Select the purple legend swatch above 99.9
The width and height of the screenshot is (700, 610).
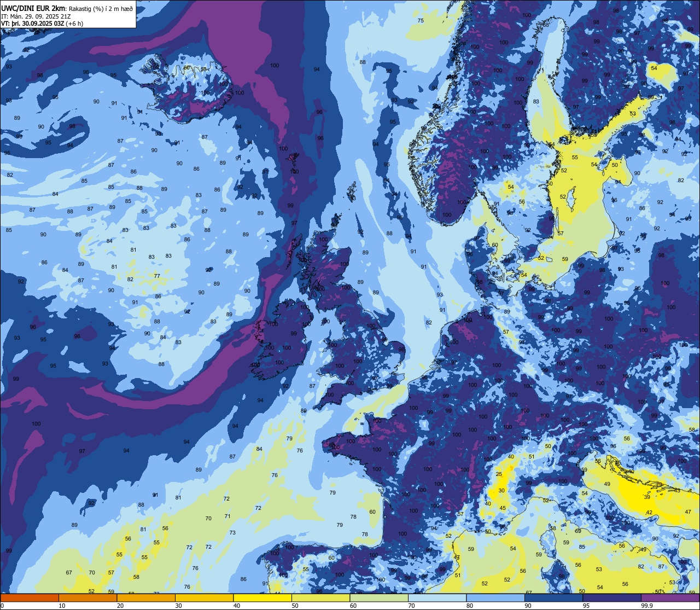click(x=670, y=598)
